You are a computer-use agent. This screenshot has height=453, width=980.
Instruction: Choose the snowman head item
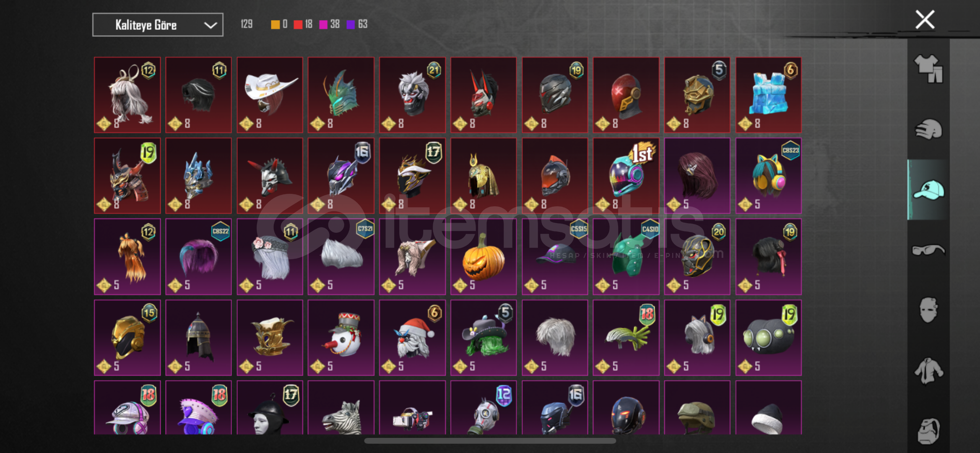tap(341, 338)
